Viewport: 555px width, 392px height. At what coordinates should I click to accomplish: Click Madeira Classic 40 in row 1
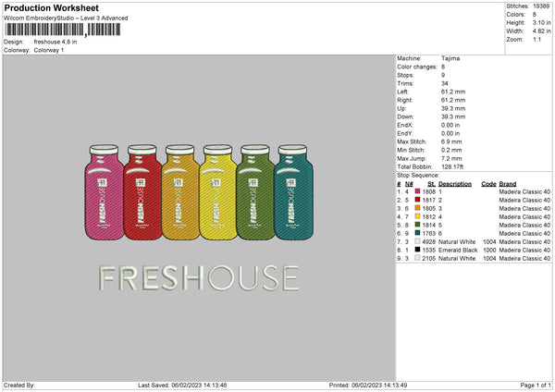[524, 191]
